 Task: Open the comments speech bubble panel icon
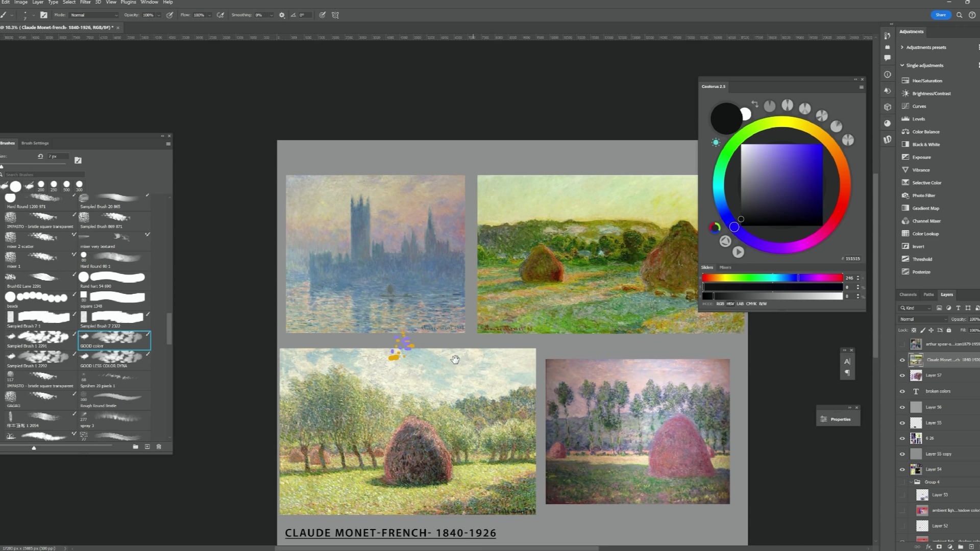[888, 58]
